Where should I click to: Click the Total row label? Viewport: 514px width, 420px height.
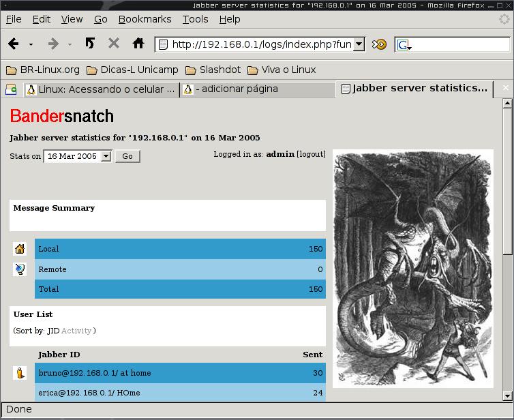pos(48,289)
